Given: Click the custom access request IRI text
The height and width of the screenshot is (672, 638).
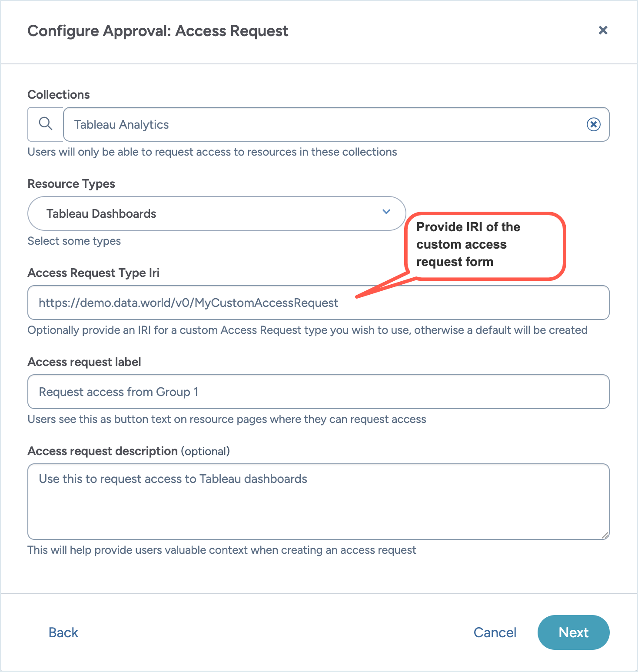Looking at the screenshot, I should [188, 303].
